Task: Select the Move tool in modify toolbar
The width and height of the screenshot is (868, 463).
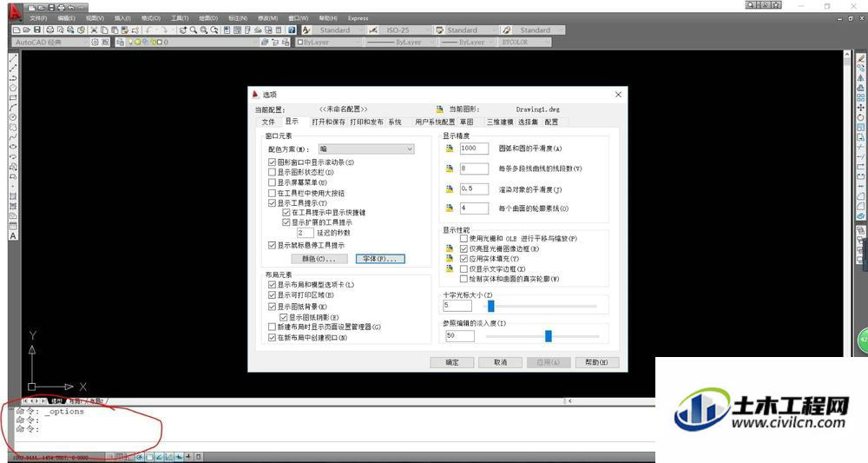Action: click(x=861, y=106)
